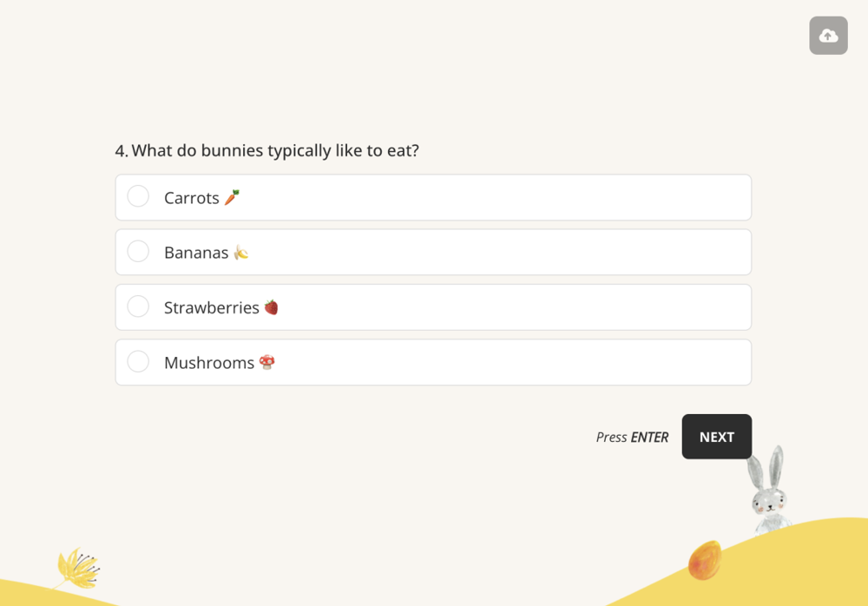Click the carrot emoji in the first option
The image size is (868, 606).
click(230, 196)
